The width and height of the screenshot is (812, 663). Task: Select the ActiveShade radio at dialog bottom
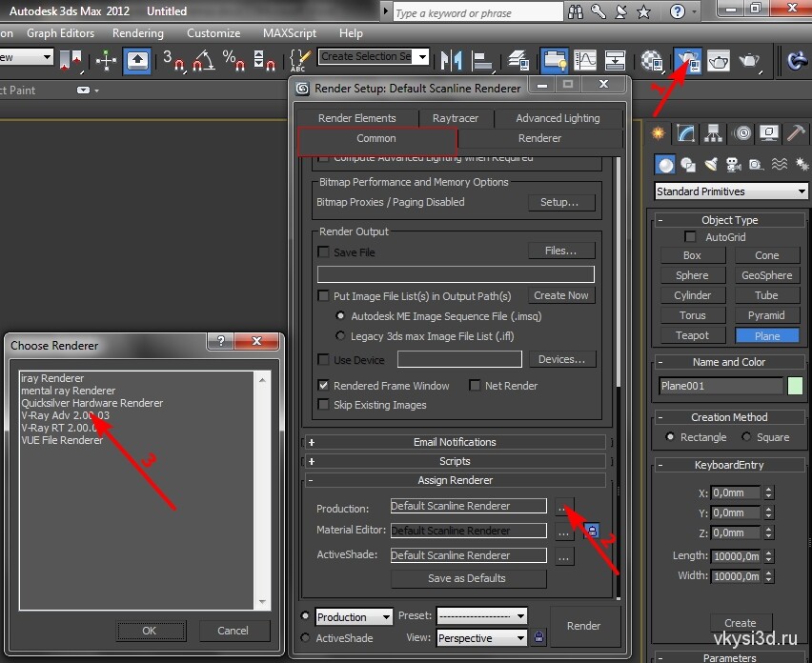pos(305,637)
